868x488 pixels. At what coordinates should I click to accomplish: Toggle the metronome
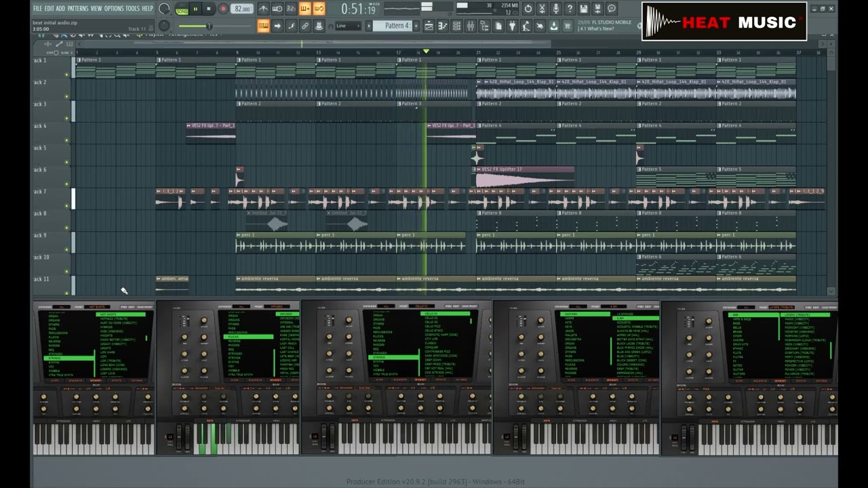click(x=263, y=9)
